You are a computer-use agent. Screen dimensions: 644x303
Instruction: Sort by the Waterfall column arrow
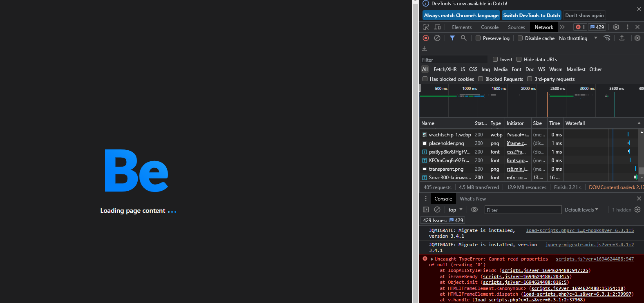tap(639, 123)
